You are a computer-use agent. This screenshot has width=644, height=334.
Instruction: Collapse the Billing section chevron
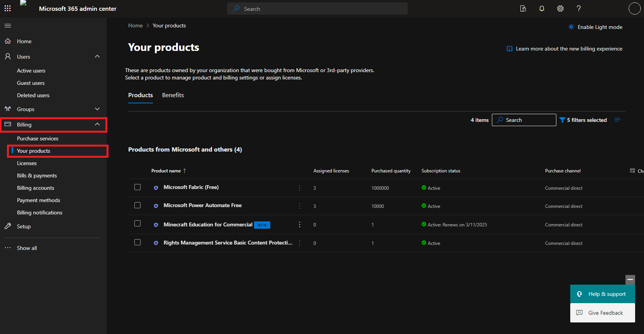97,124
